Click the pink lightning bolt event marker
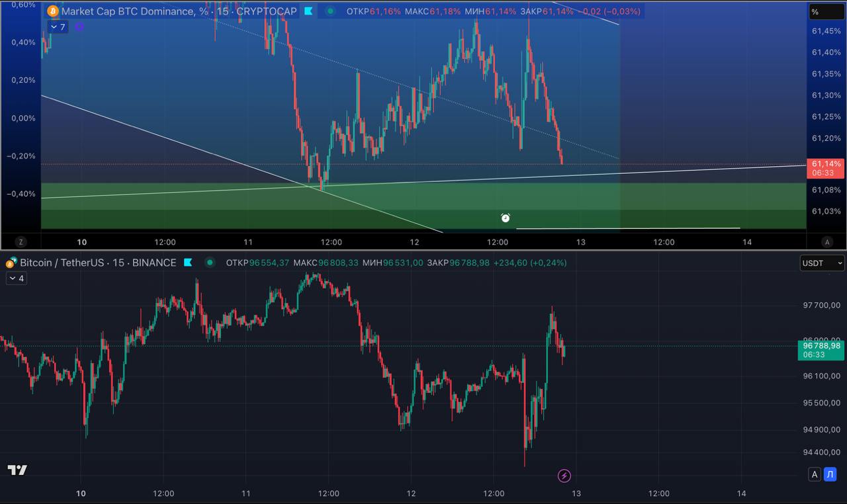The width and height of the screenshot is (847, 504). [564, 476]
